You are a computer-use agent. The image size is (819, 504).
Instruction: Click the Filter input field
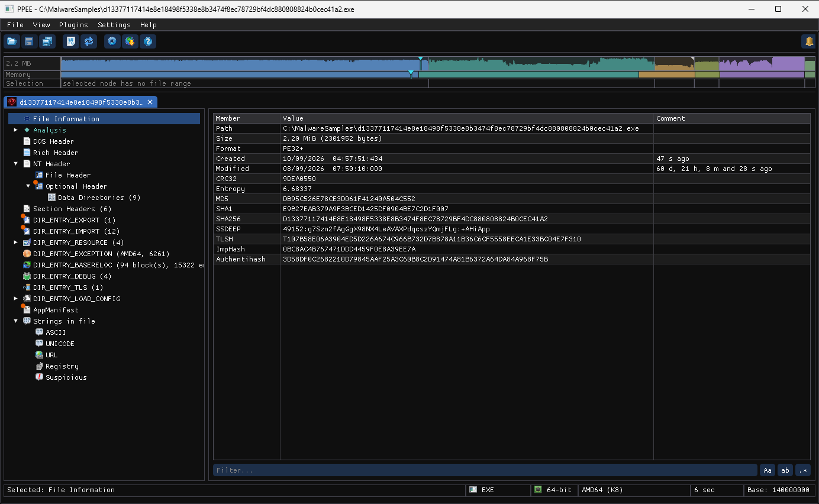pos(485,470)
